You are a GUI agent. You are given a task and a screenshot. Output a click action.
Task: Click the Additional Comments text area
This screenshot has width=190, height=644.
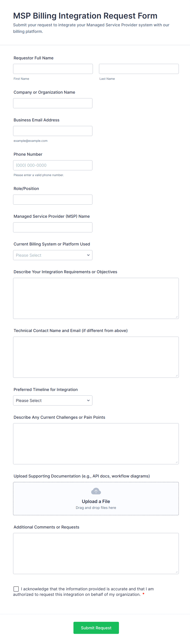[x=96, y=553]
